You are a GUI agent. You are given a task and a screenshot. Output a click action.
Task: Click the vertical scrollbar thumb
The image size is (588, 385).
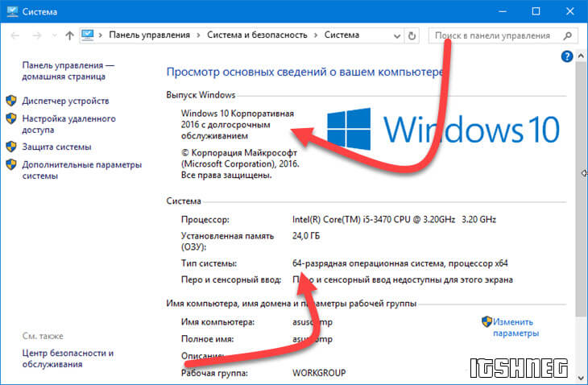pos(581,188)
